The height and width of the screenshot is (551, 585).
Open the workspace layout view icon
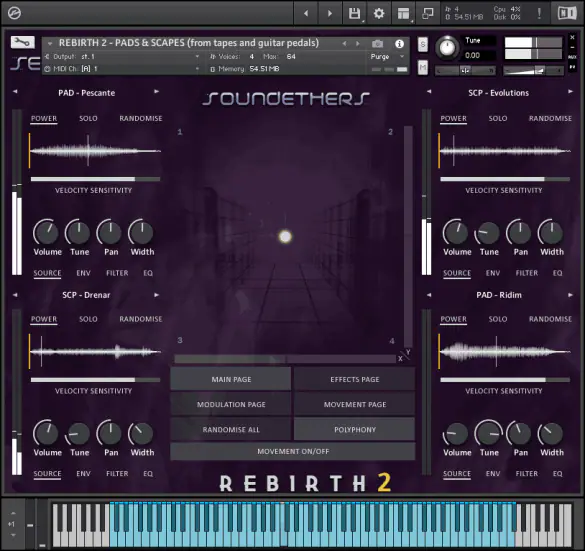click(403, 13)
